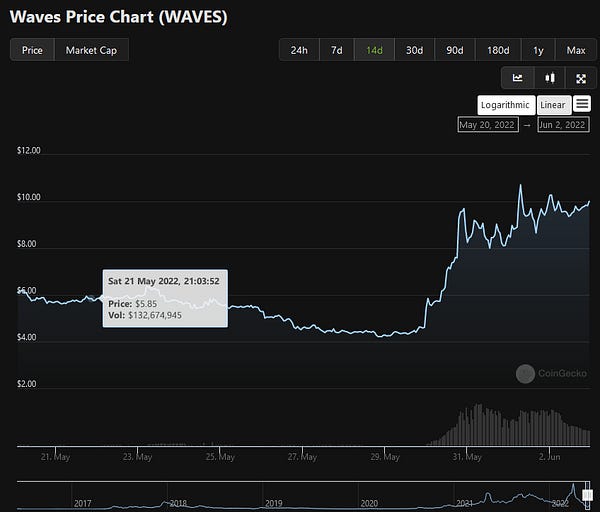
Task: Click the Waves Price Chart (WAVES) heading
Action: click(x=119, y=17)
